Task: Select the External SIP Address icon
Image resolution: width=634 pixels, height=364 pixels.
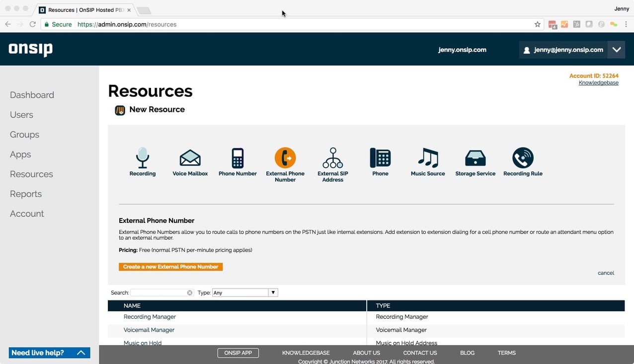Action: click(332, 158)
